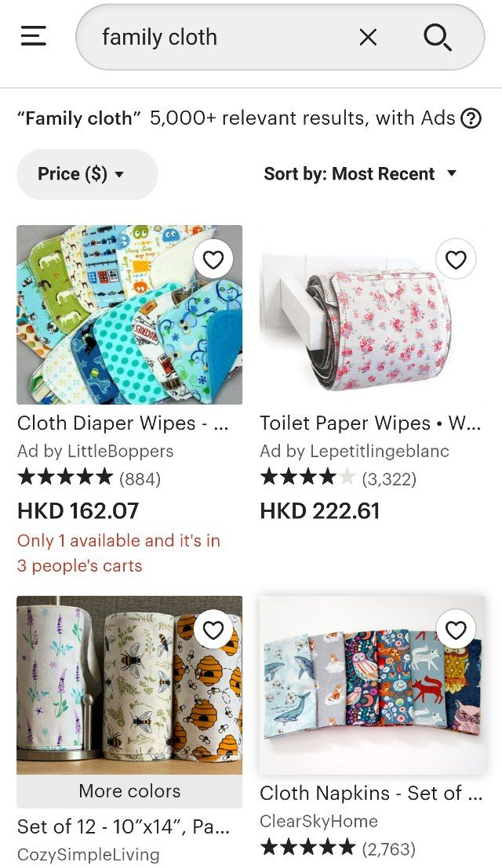
Task: Favorite the Cloth Napkins listing
Action: coord(456,630)
